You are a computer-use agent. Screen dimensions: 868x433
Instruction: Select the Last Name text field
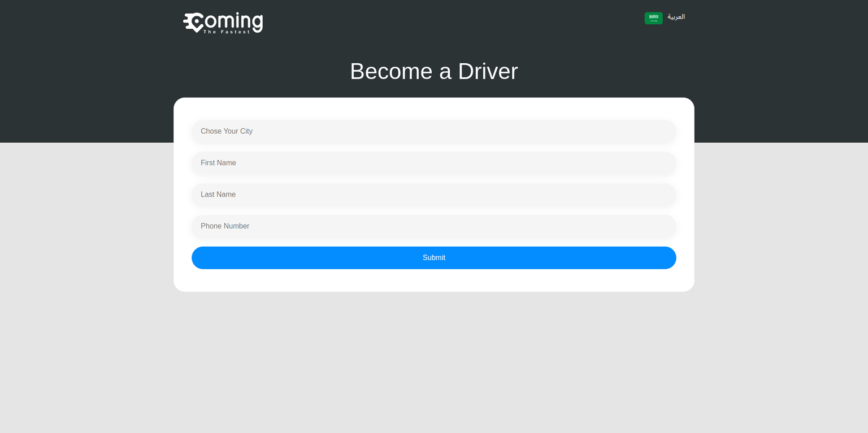[x=433, y=194]
